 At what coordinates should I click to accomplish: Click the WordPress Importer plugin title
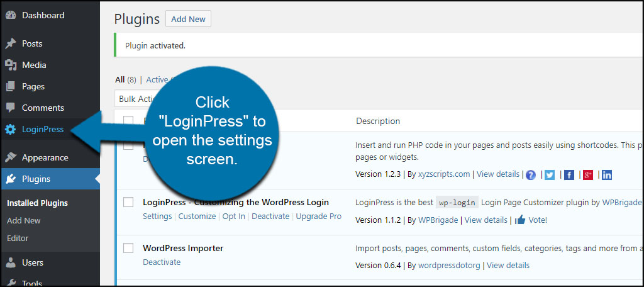tap(183, 248)
